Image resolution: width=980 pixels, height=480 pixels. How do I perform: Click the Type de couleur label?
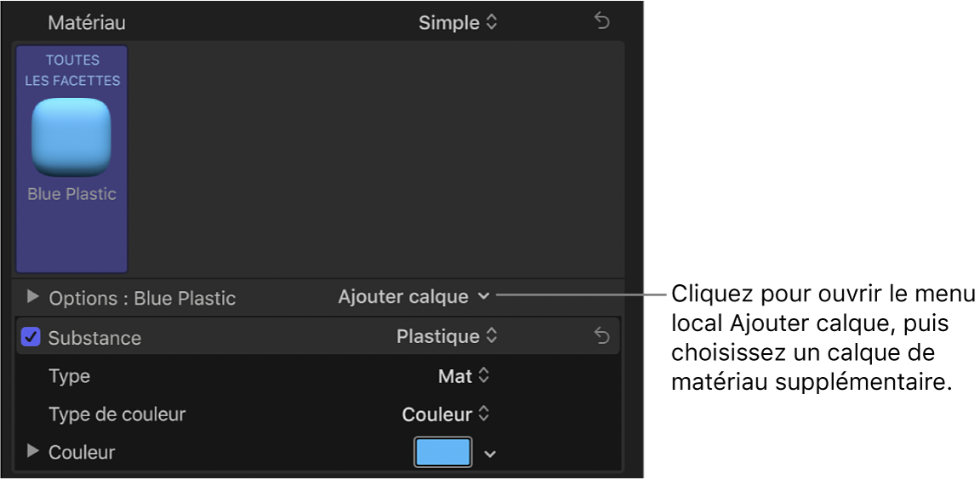click(x=117, y=414)
